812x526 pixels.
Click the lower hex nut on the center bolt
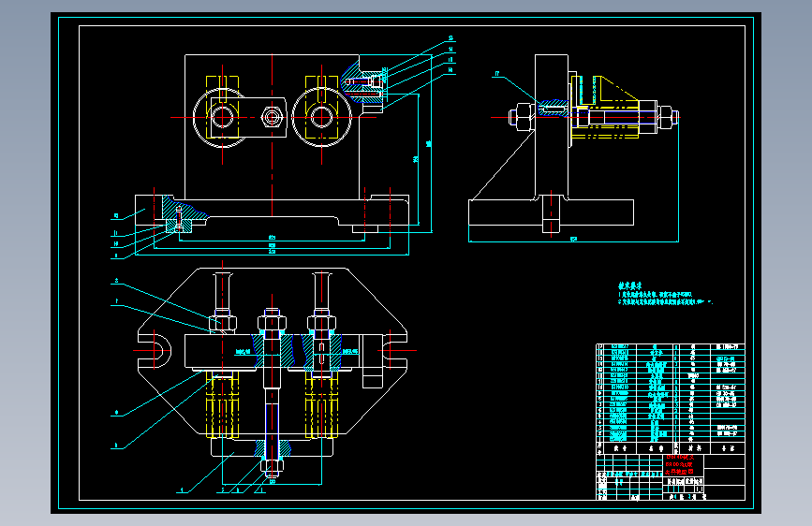pos(273,467)
